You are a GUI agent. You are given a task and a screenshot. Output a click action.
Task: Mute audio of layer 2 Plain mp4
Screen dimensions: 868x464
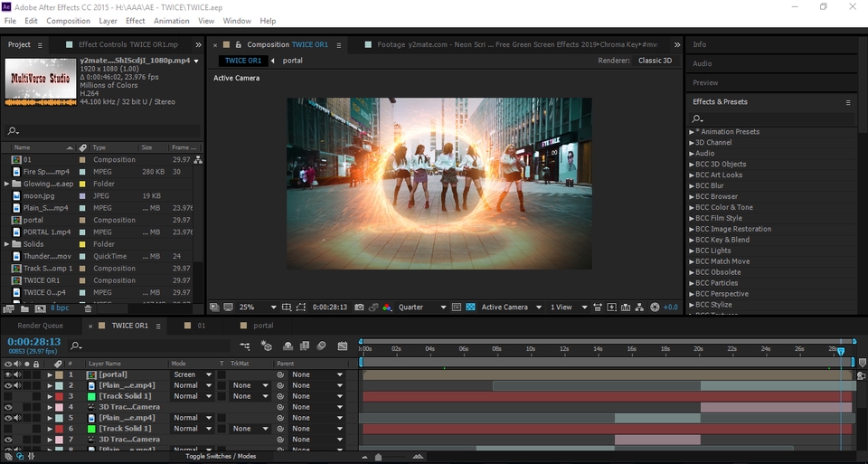17,385
